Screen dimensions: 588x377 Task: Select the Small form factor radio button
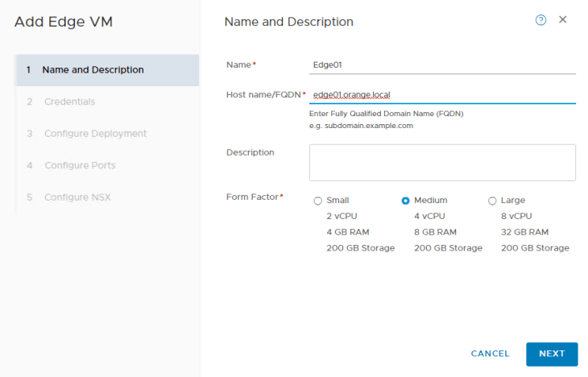point(317,201)
